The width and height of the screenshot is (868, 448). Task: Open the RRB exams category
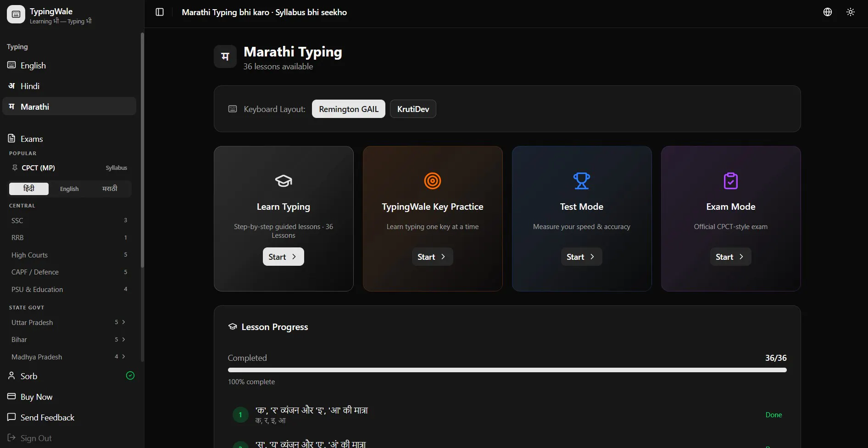[x=69, y=237]
